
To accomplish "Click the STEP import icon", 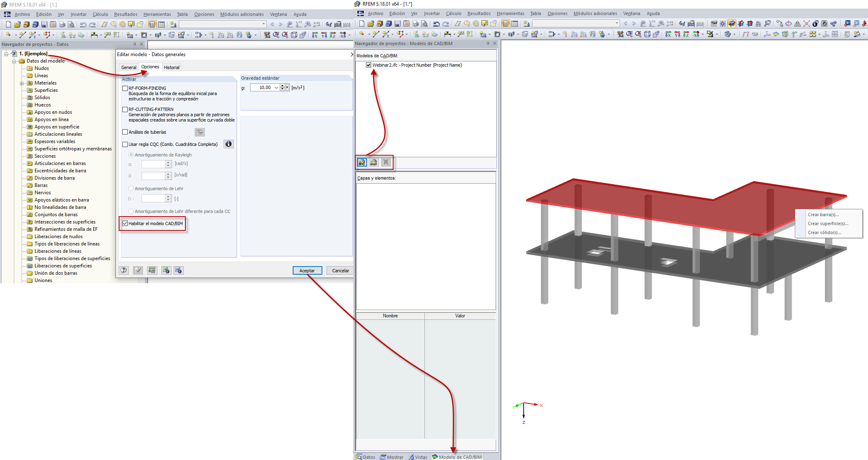I will tap(373, 162).
